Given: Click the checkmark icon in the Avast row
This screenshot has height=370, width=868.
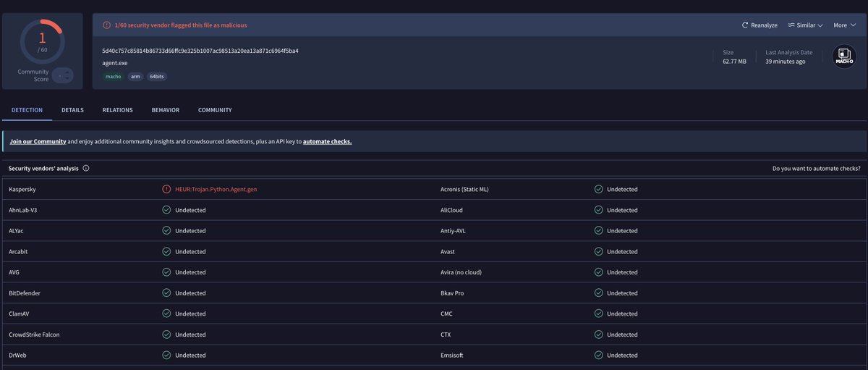Looking at the screenshot, I should point(598,251).
